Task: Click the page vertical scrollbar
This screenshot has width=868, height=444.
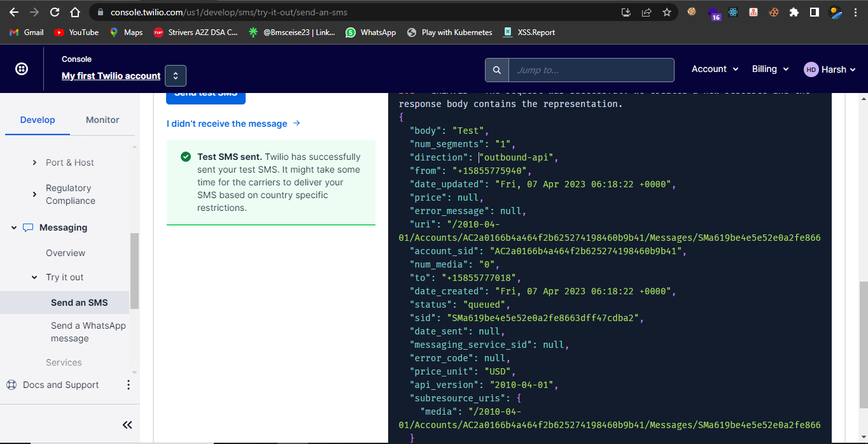Action: point(863,344)
